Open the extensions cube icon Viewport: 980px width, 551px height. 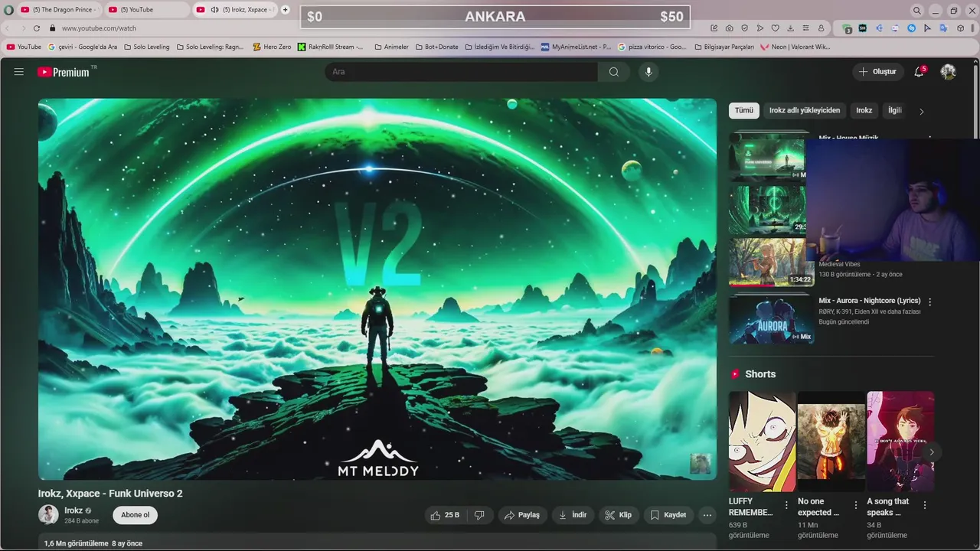960,28
